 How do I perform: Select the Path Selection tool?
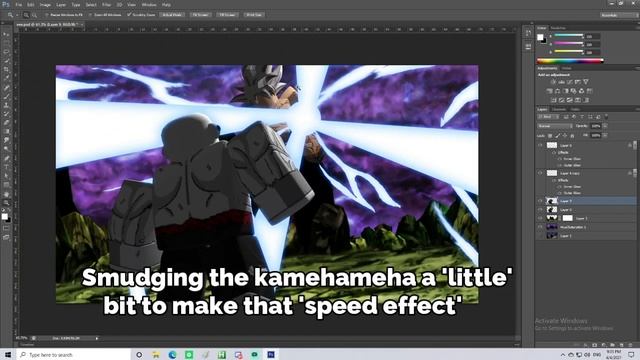tap(7, 176)
